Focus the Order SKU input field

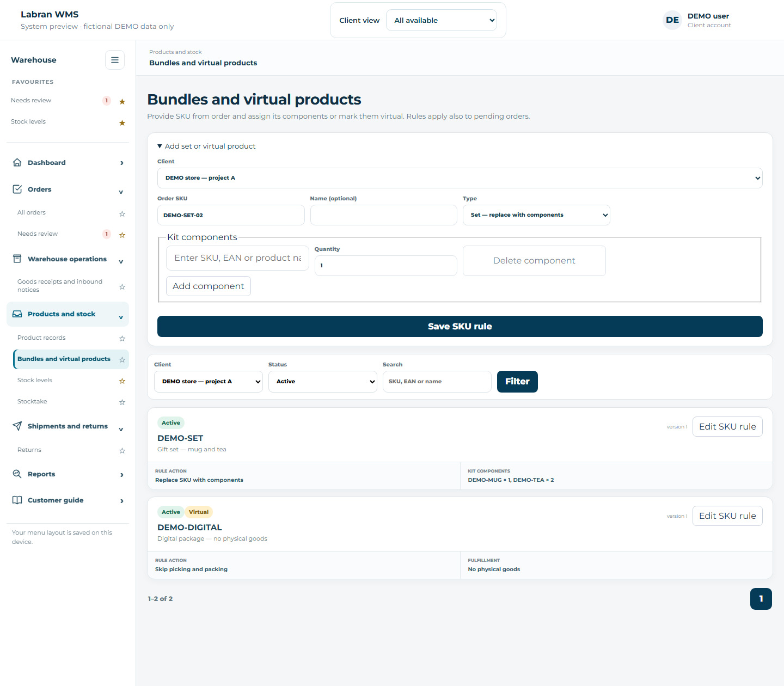[231, 215]
